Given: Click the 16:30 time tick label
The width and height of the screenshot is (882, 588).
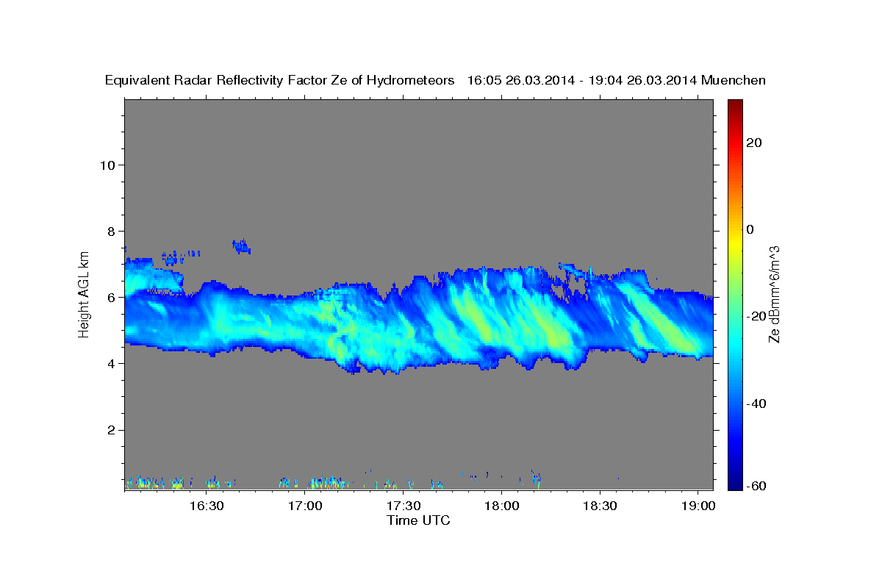Looking at the screenshot, I should tap(207, 506).
